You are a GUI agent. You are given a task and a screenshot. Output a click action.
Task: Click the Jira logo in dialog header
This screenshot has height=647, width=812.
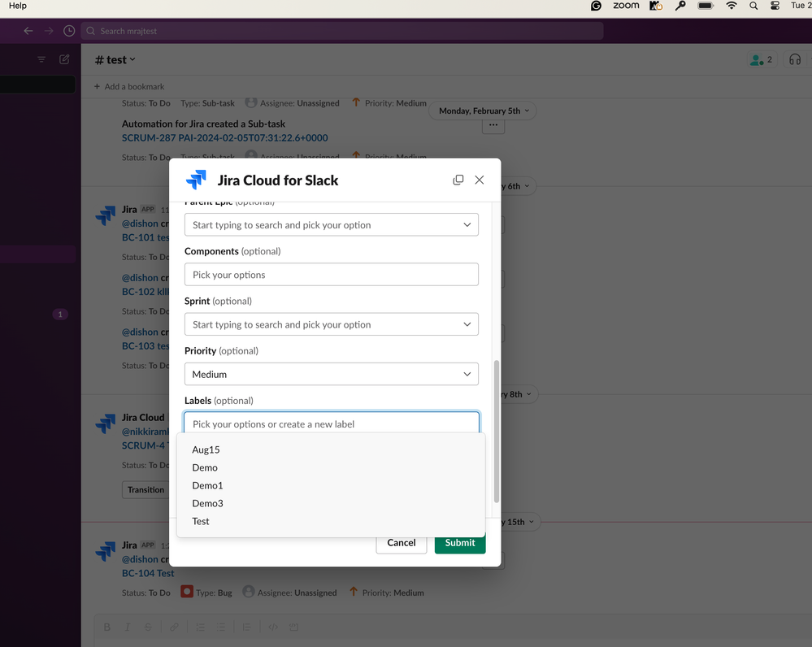(196, 180)
